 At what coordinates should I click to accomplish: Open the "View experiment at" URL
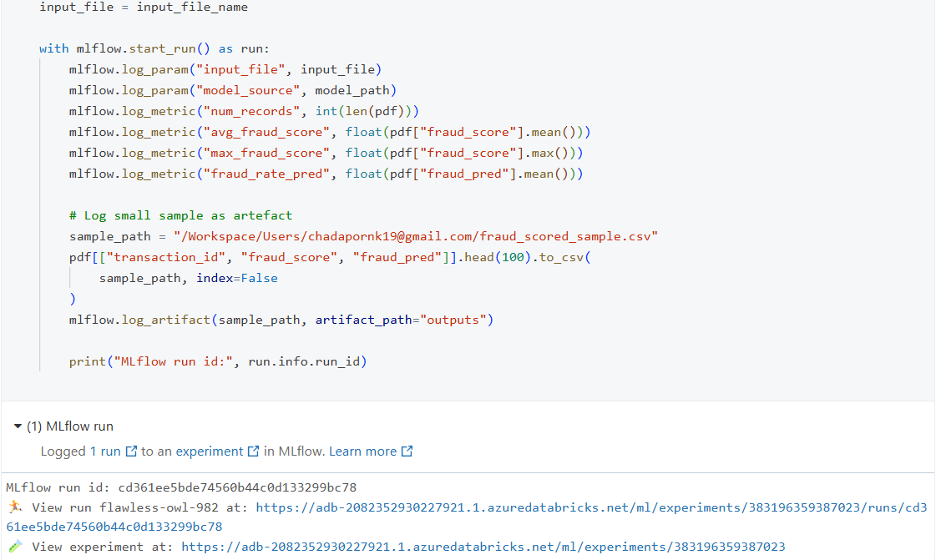pyautogui.click(x=483, y=547)
